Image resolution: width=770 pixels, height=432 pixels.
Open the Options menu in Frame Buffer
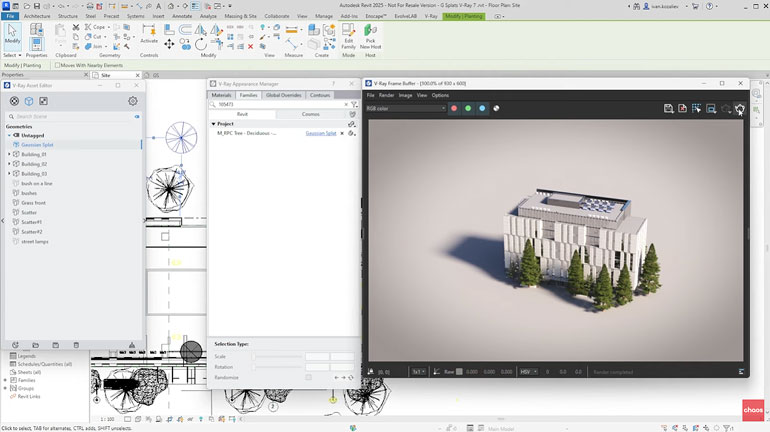[x=440, y=96]
